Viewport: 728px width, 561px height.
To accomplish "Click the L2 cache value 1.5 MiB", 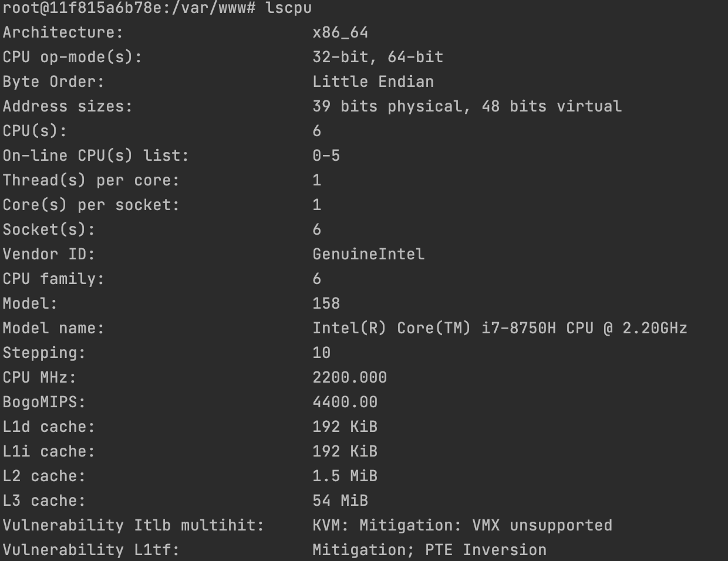I will point(345,476).
